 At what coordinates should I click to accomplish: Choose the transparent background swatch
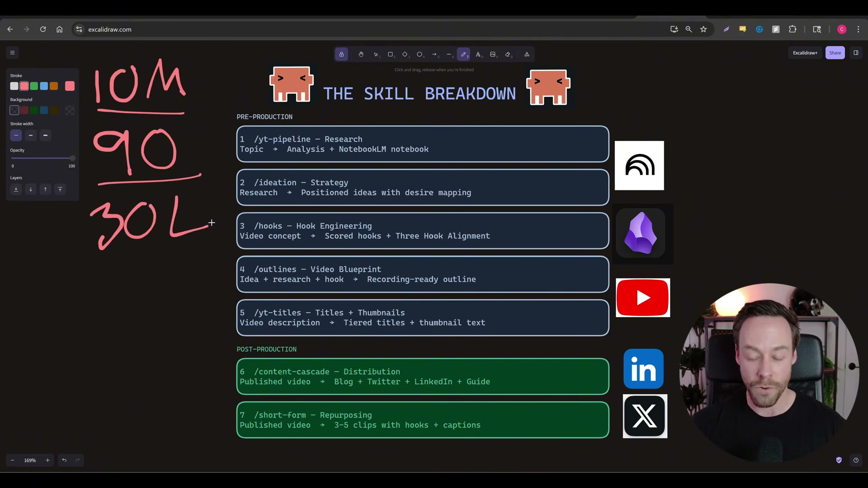[x=14, y=110]
